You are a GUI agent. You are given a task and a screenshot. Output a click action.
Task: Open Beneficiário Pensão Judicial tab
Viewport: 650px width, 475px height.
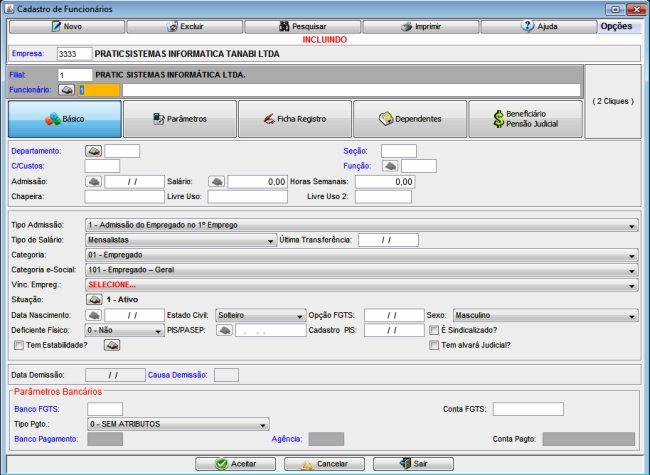tap(526, 119)
